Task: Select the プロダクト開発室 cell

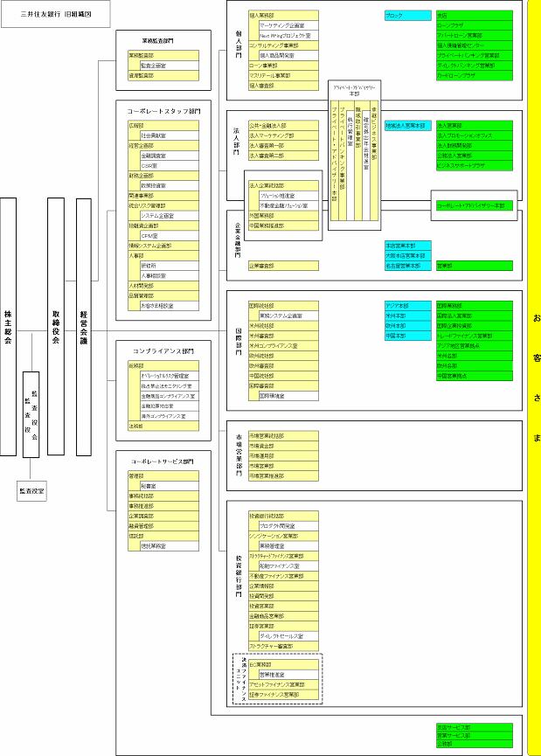Action: [288, 526]
